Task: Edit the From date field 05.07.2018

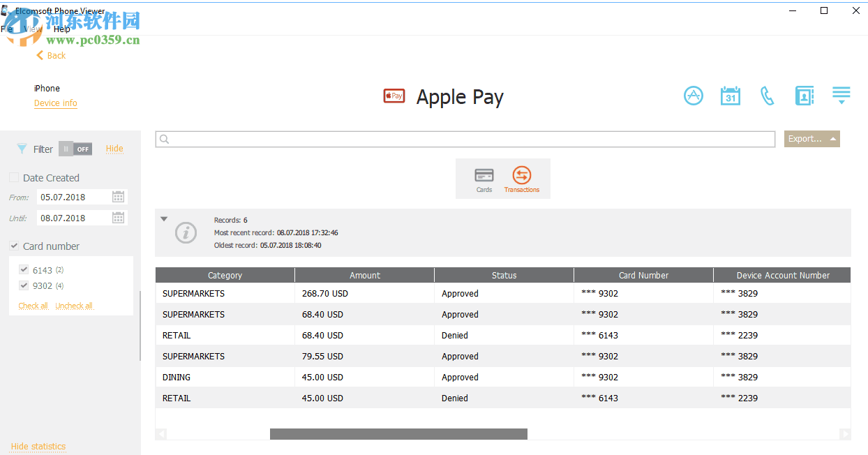Action: point(73,197)
